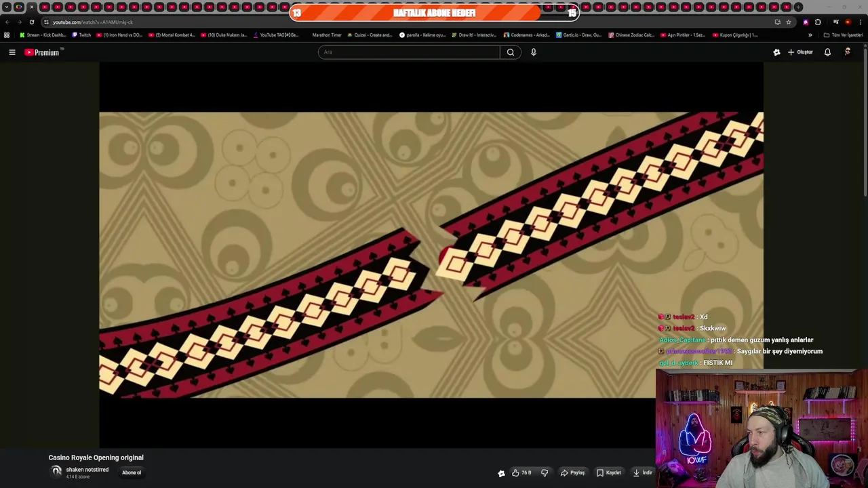Click the streamer webcam overlay
Screen dimensions: 868x488
click(x=762, y=428)
